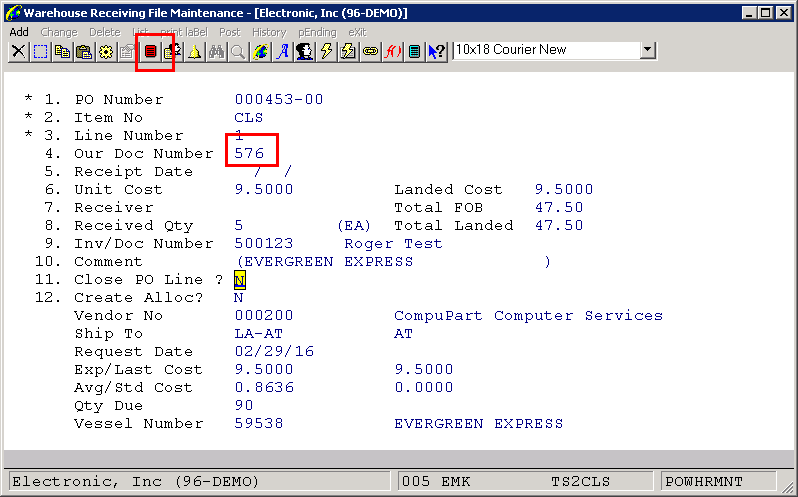Click status bar Electronic, Inc (96-DEMO)
Viewport: 798px width, 497px height.
click(x=135, y=481)
